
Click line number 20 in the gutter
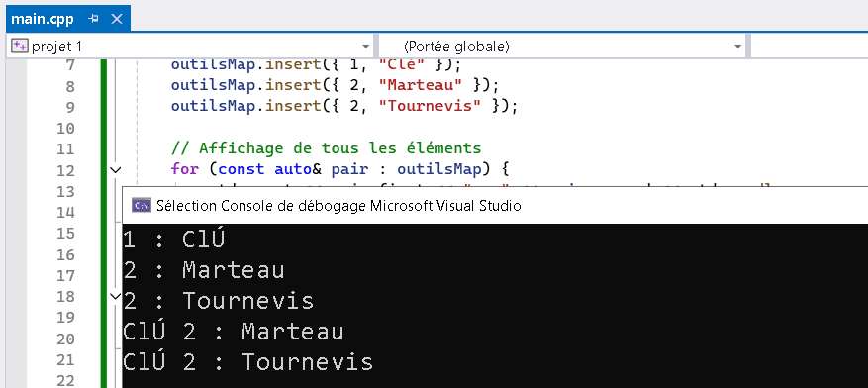(65, 339)
